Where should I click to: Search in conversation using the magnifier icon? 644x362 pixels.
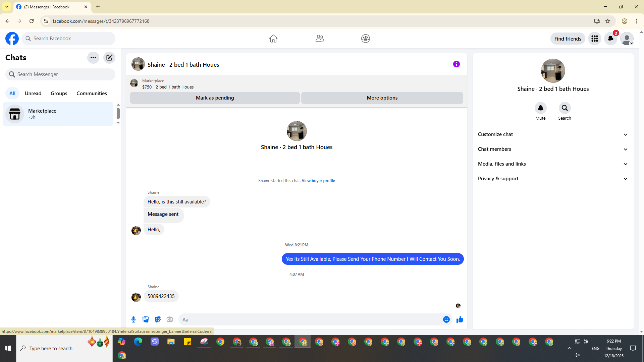coord(565,108)
